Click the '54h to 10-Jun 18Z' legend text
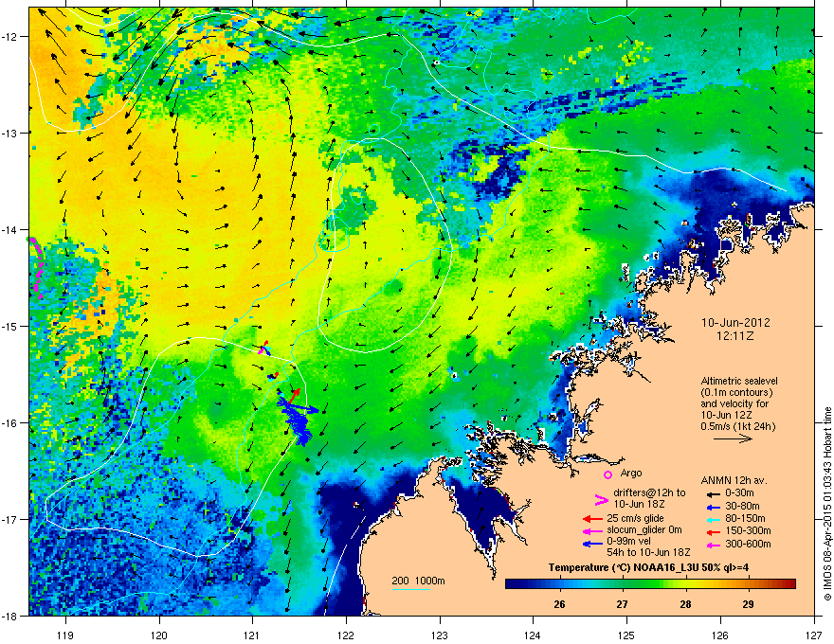Screen dimensions: 834x644 coord(648,552)
